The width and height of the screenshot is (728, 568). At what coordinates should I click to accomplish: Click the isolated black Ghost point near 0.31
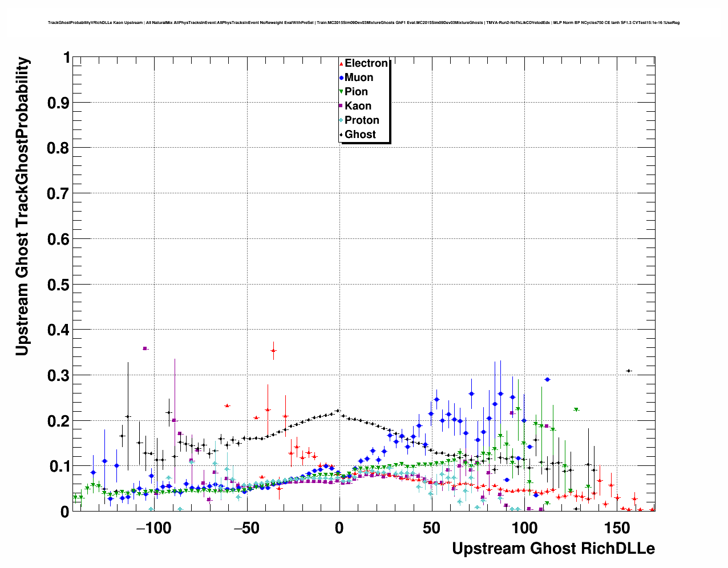(x=629, y=371)
